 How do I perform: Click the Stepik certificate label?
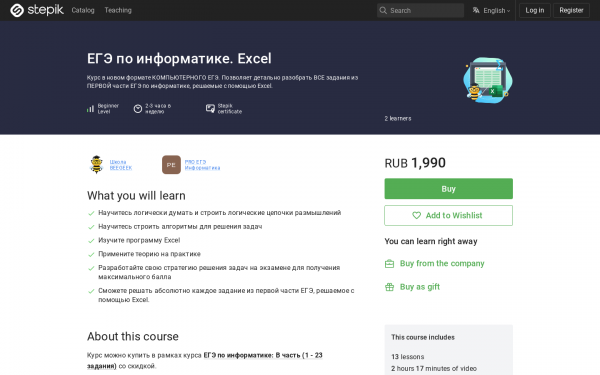[x=230, y=109]
